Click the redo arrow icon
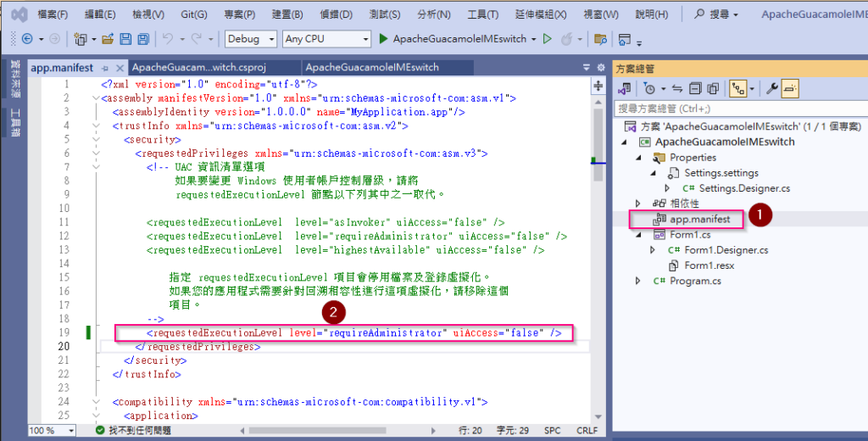Image resolution: width=868 pixels, height=441 pixels. pos(196,39)
